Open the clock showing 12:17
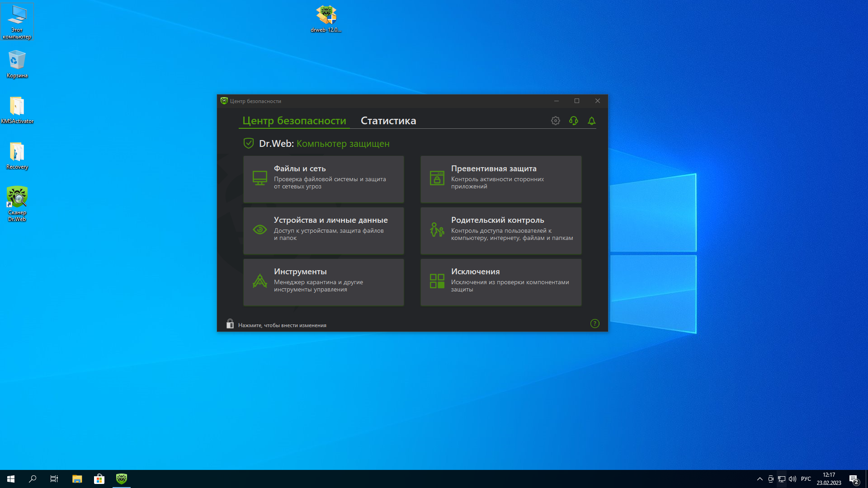Viewport: 868px width, 488px height. coord(829,479)
